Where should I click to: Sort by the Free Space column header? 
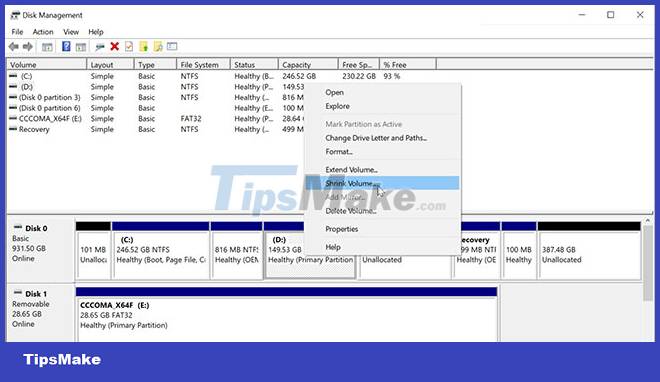click(359, 65)
